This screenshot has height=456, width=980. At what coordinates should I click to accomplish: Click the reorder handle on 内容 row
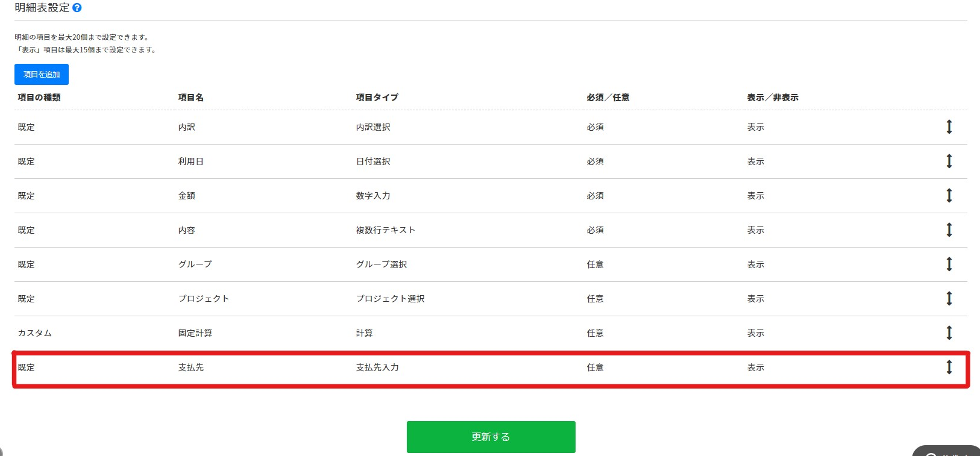coord(949,230)
